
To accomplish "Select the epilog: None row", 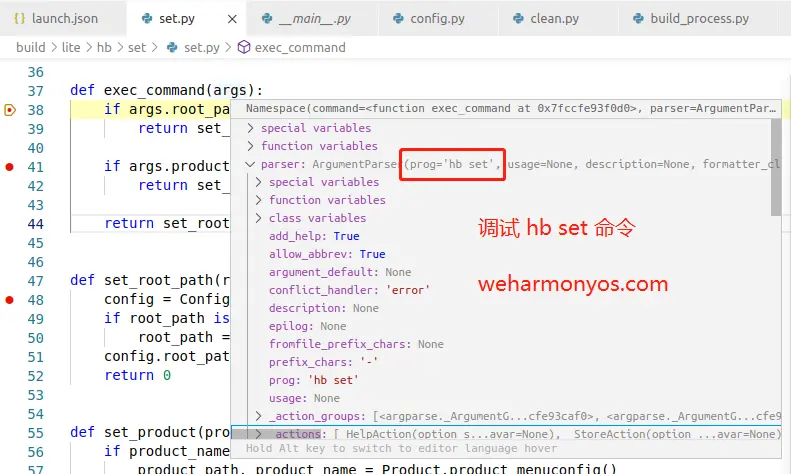I will tap(307, 326).
